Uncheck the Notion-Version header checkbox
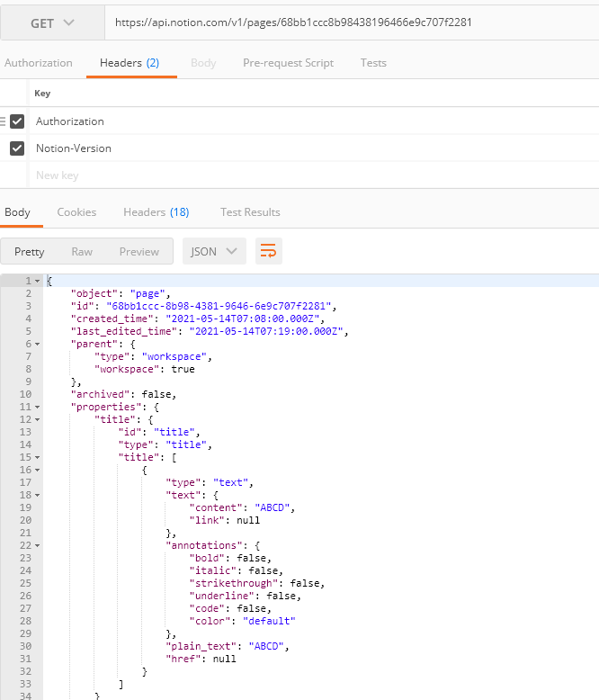The width and height of the screenshot is (599, 700). click(x=17, y=148)
